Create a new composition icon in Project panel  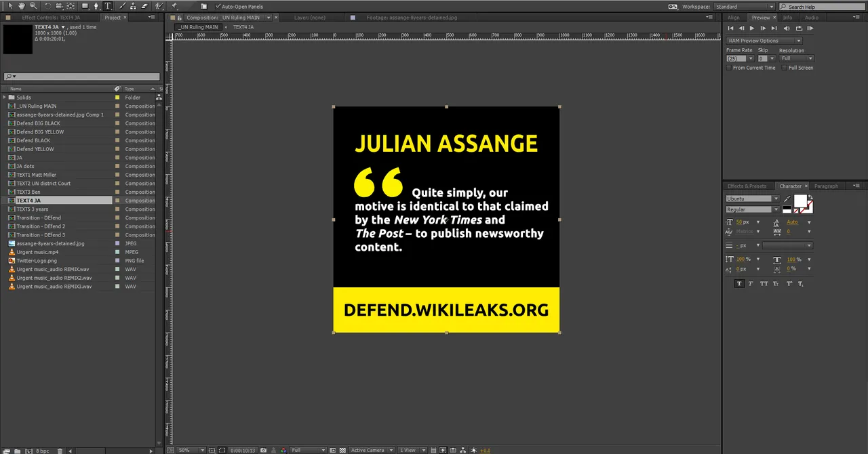28,451
